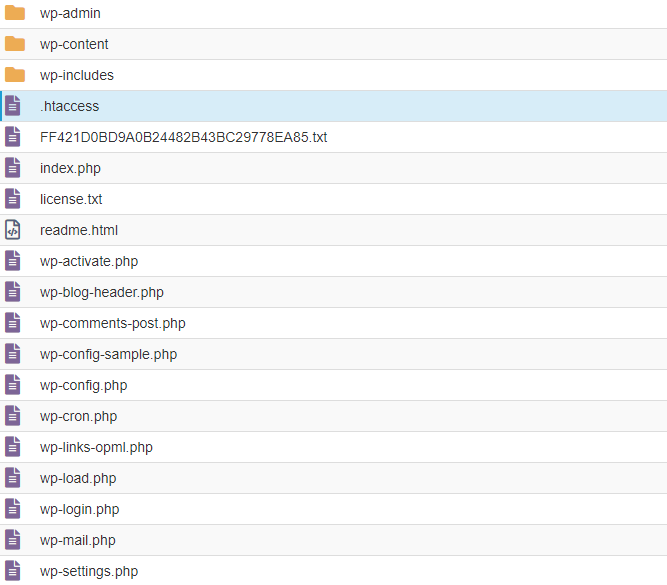Screen dimensions: 667x585
Task: Click the wp-load.php file icon
Action: (x=13, y=478)
